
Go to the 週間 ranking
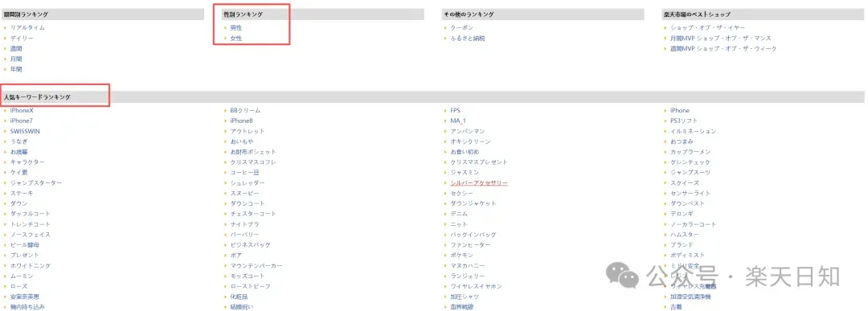pos(16,49)
